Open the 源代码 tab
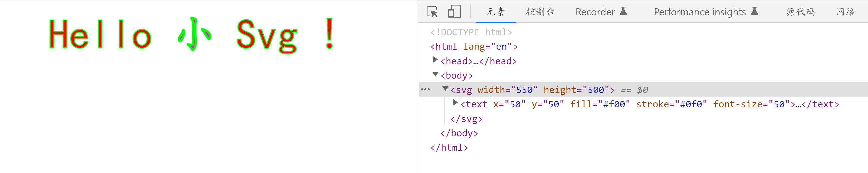This screenshot has width=868, height=173. pos(800,12)
